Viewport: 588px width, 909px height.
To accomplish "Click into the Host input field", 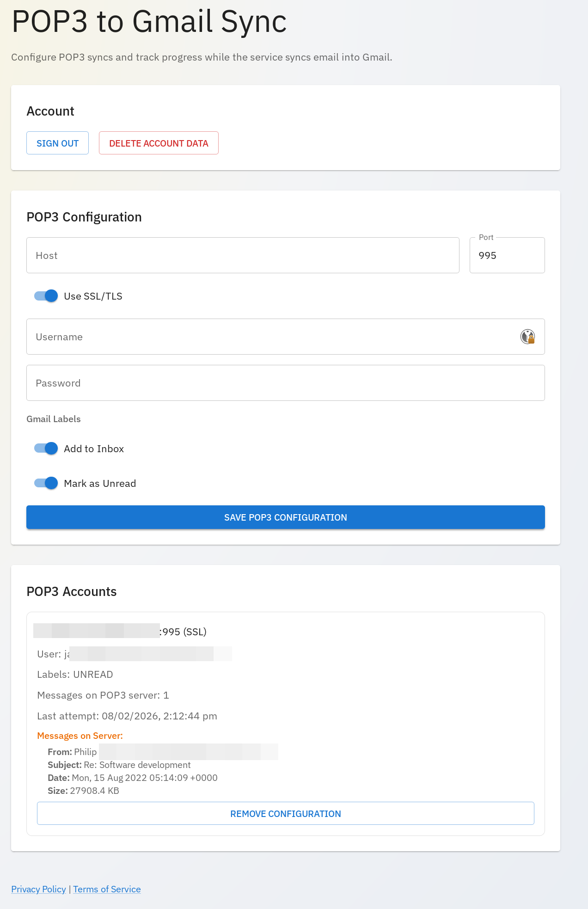I will [243, 255].
